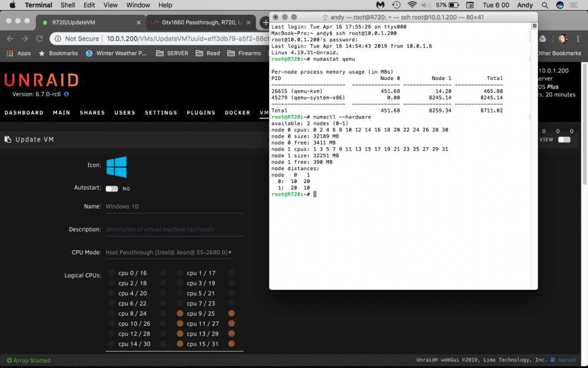The width and height of the screenshot is (588, 368).
Task: Open the Chrome three-dot menu
Action: coord(578,39)
